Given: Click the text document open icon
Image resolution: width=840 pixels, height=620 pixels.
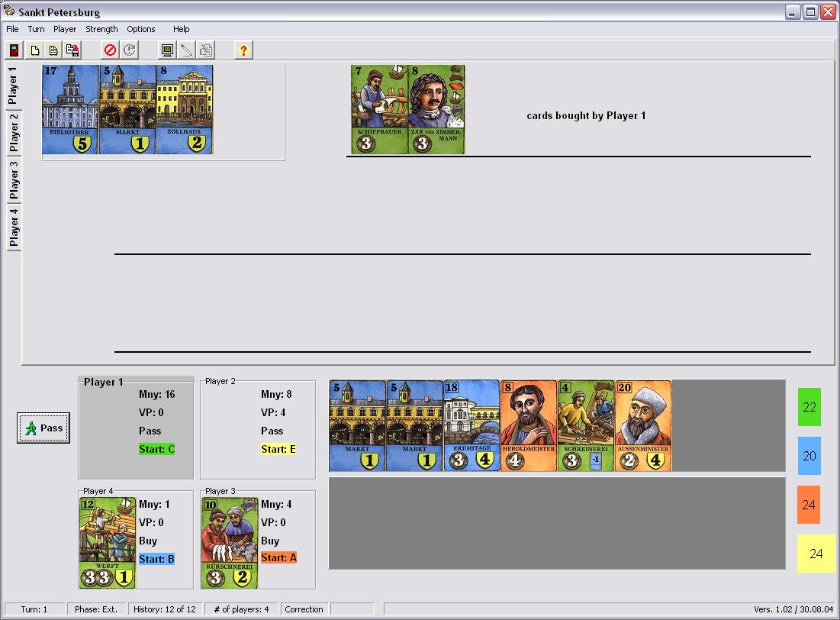Looking at the screenshot, I should pyautogui.click(x=53, y=50).
